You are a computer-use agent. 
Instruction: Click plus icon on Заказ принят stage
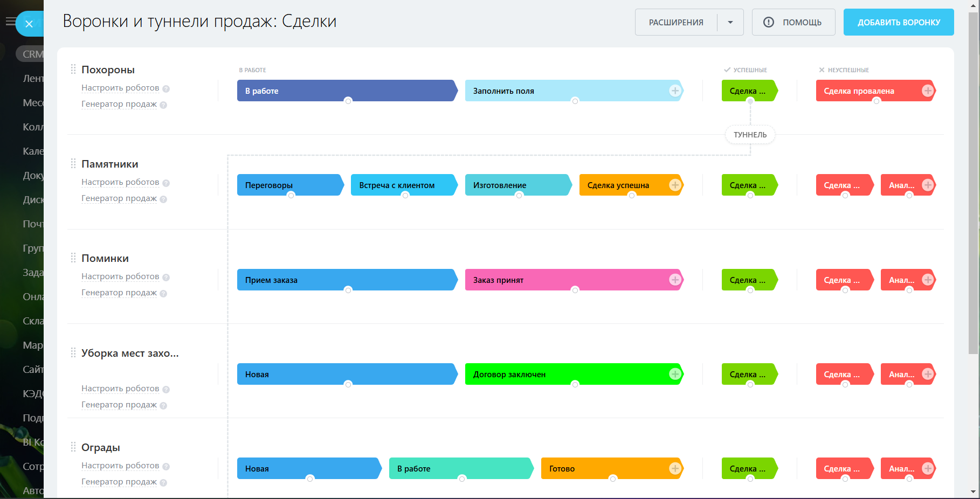click(675, 280)
